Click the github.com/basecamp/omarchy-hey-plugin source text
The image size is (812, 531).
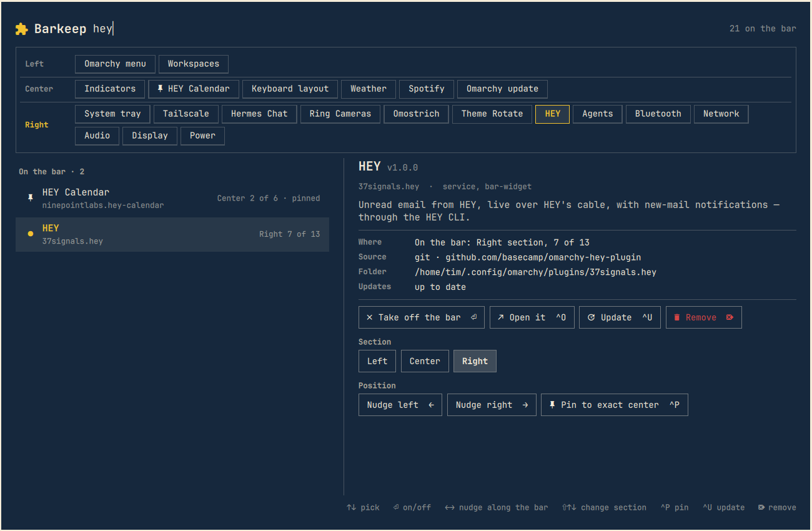543,257
